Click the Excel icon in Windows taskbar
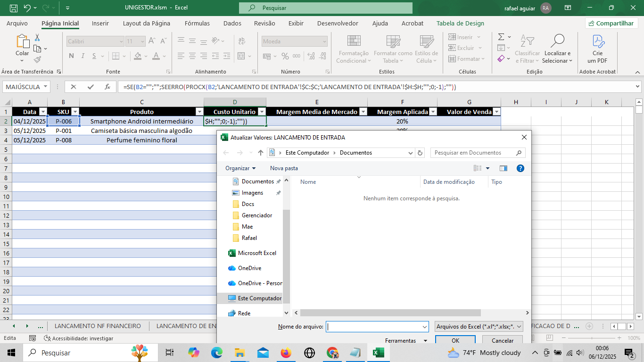This screenshot has width=644, height=362. pyautogui.click(x=378, y=353)
